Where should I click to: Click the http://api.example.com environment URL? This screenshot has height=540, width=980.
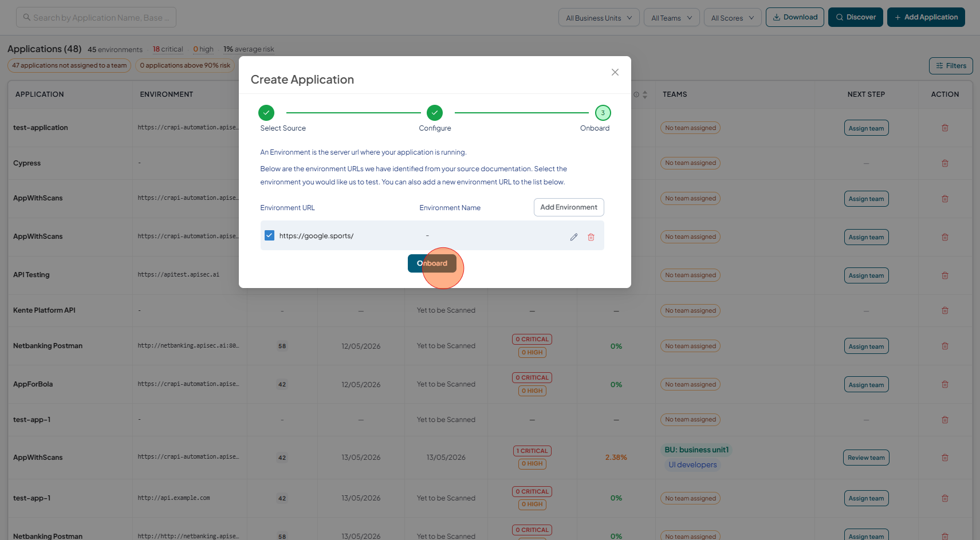point(174,498)
